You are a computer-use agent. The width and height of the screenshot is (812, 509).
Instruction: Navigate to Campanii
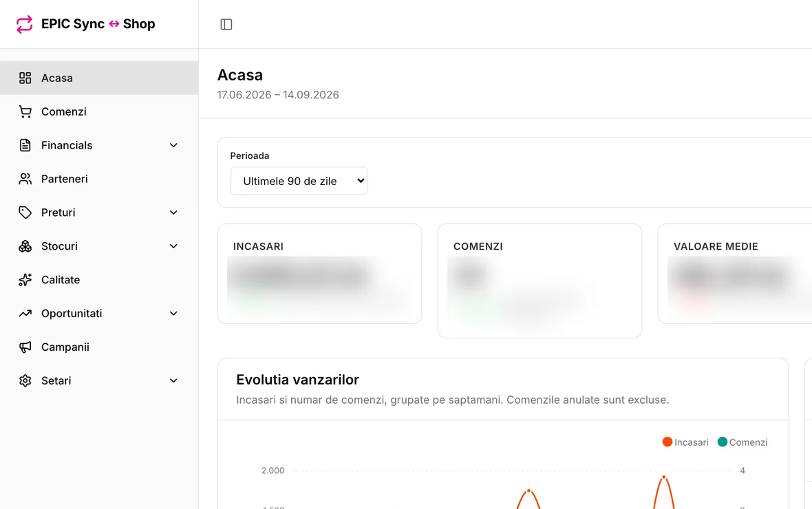pos(99,347)
